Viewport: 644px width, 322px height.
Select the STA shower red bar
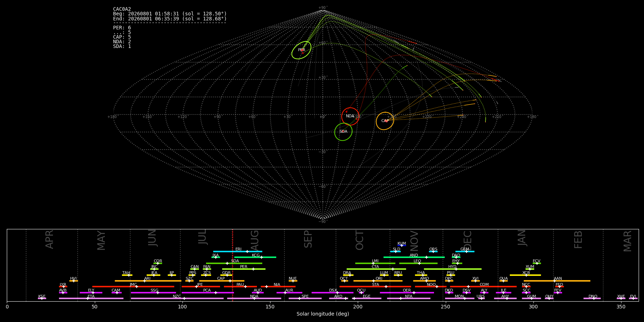[x=375, y=287]
